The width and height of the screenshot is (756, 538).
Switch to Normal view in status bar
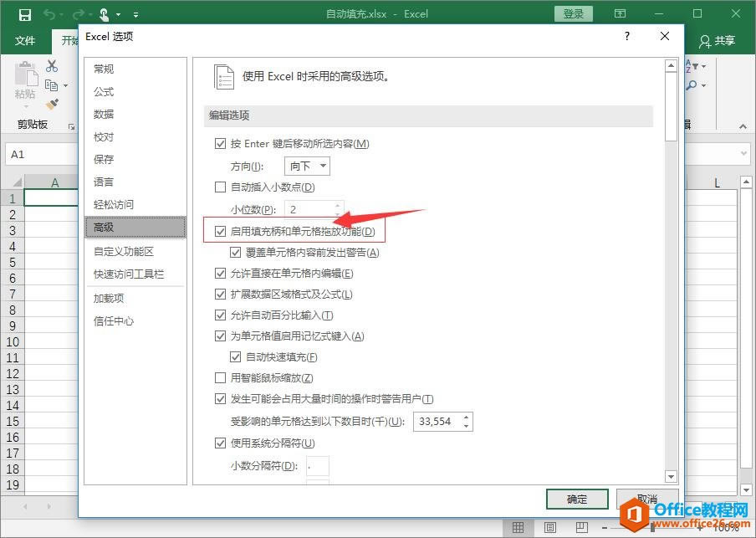[517, 527]
